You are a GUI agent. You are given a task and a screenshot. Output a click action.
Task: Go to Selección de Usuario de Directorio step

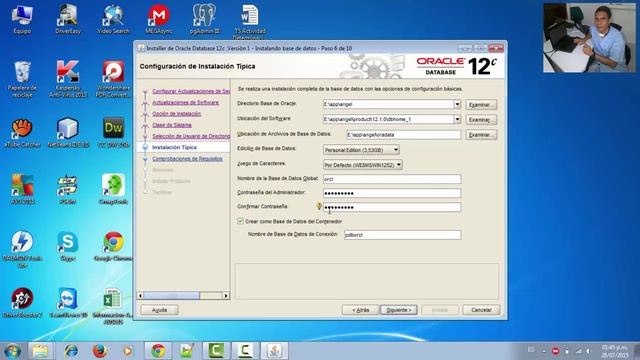coord(191,136)
